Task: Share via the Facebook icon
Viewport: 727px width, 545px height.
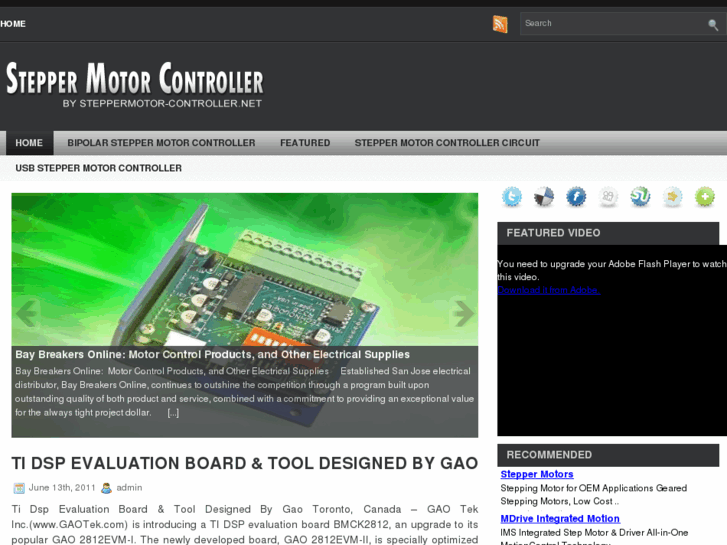Action: (576, 197)
